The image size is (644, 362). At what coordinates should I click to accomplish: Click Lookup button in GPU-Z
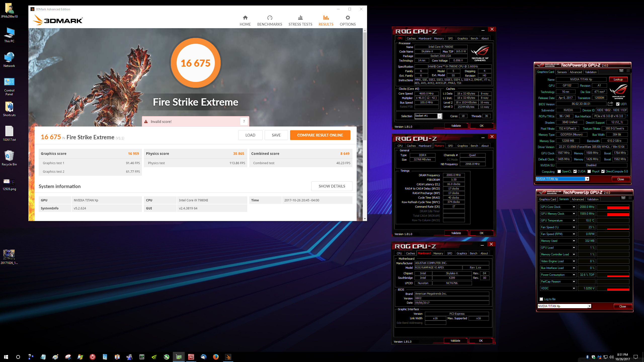[x=618, y=79]
